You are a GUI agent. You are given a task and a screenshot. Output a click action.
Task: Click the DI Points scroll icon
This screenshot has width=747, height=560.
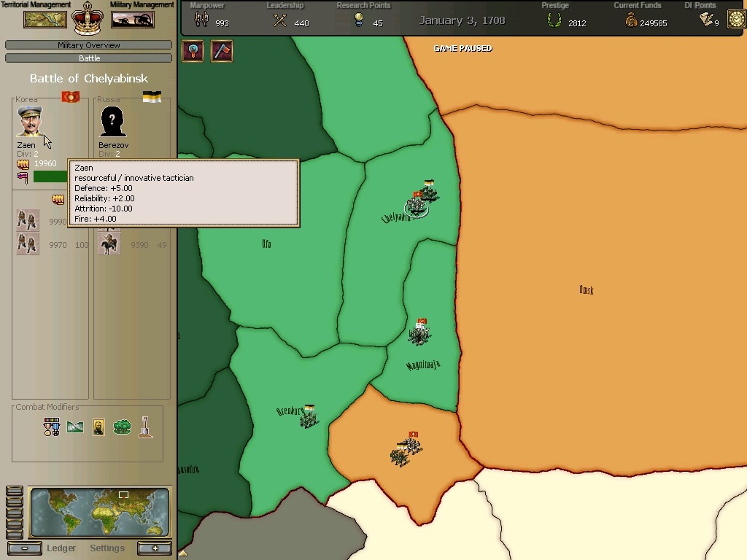[x=705, y=19]
